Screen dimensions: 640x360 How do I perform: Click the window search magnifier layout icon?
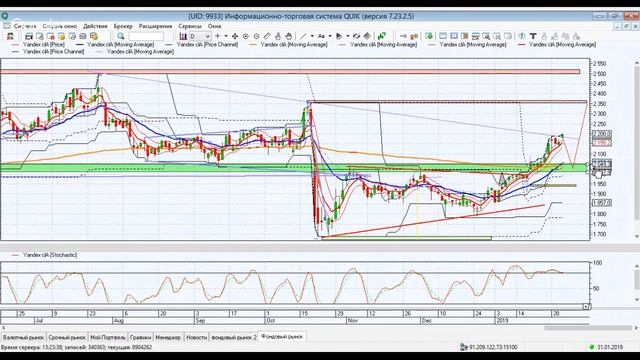click(x=486, y=36)
